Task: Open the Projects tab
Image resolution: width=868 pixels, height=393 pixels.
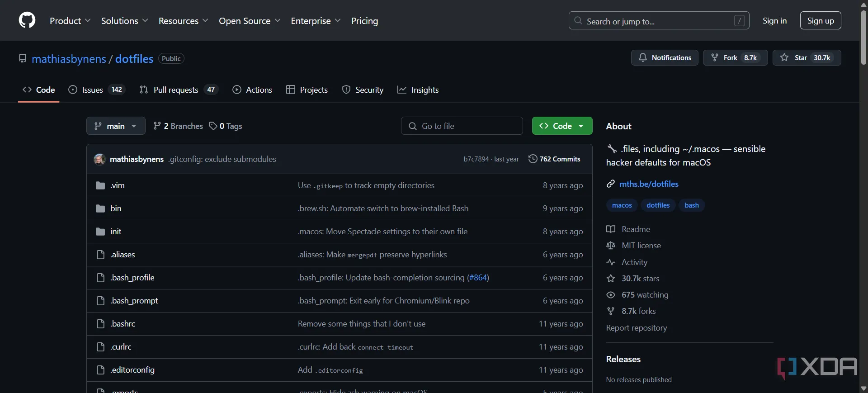Action: (307, 90)
